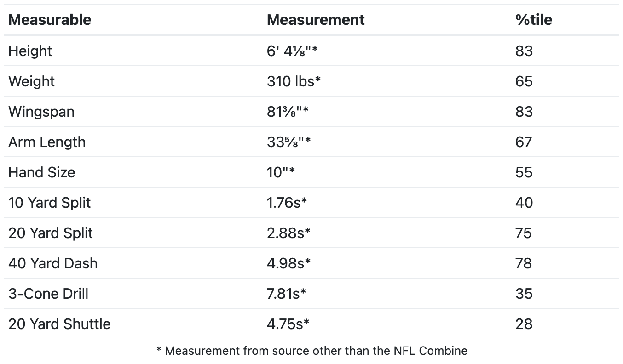Click the %tile column header
The image size is (623, 364).
click(x=534, y=20)
